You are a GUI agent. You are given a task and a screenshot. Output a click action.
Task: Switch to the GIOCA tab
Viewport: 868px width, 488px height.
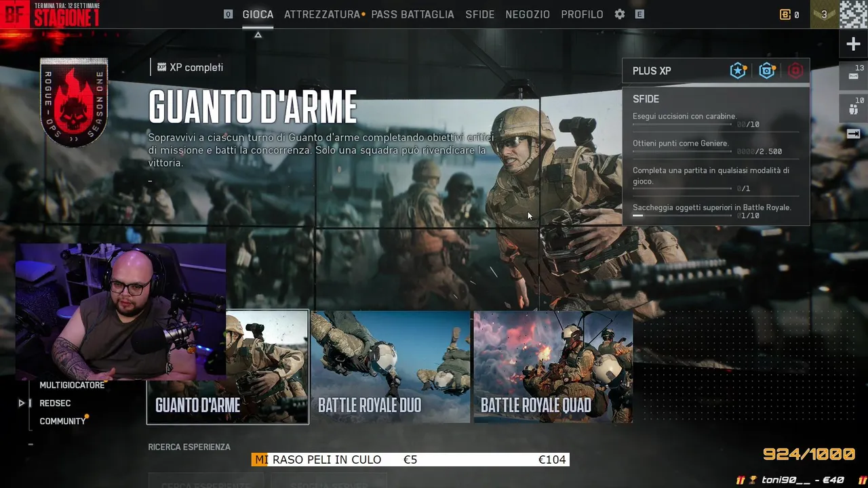point(258,14)
